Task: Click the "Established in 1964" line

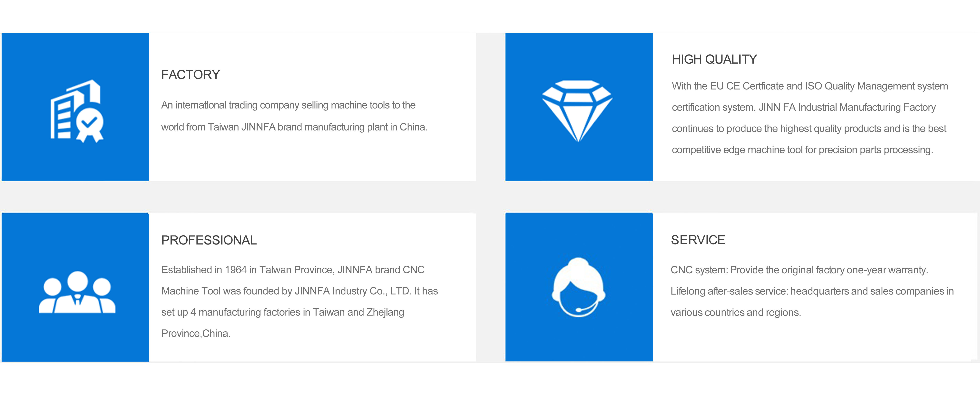Action: [x=293, y=270]
